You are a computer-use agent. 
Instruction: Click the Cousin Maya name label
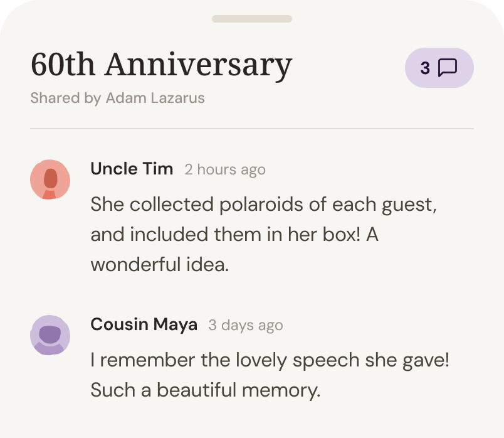pyautogui.click(x=144, y=324)
